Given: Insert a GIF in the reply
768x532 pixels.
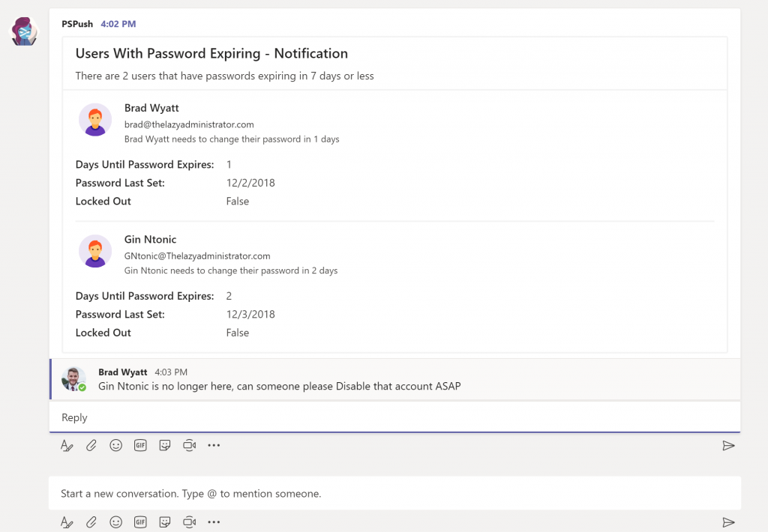Looking at the screenshot, I should (x=140, y=445).
